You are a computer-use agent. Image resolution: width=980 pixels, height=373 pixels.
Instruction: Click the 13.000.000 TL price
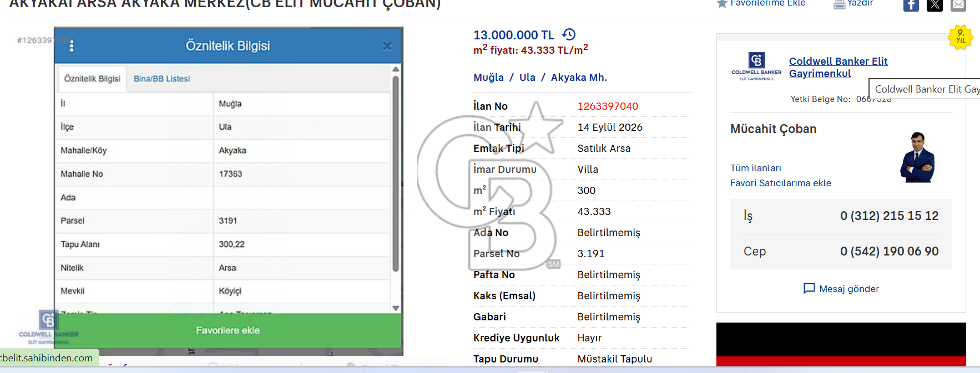coord(513,35)
